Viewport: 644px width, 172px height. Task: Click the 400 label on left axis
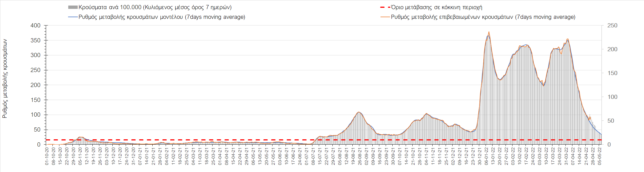36,25
